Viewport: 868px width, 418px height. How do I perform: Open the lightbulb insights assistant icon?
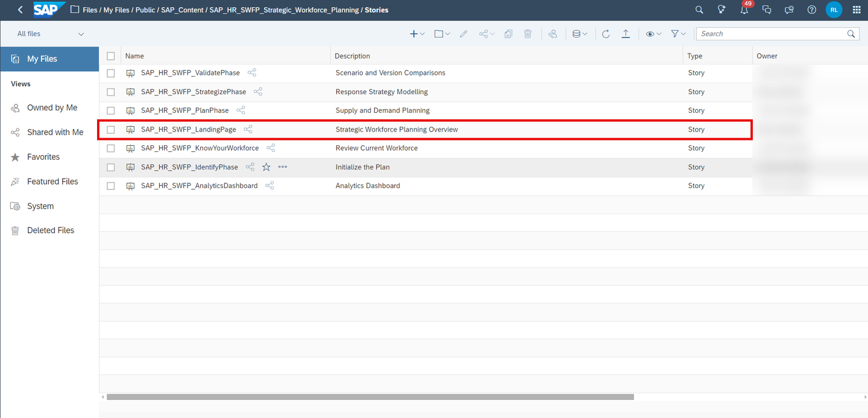coord(722,10)
